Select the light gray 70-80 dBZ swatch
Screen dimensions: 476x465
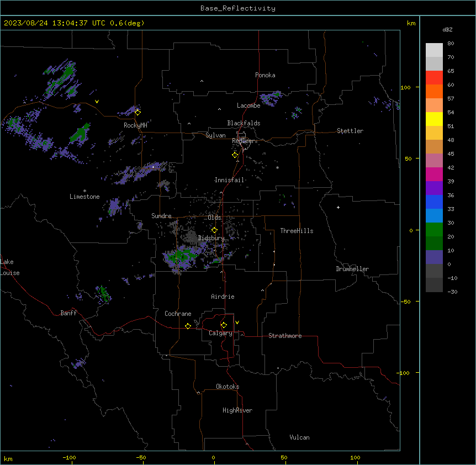434,50
